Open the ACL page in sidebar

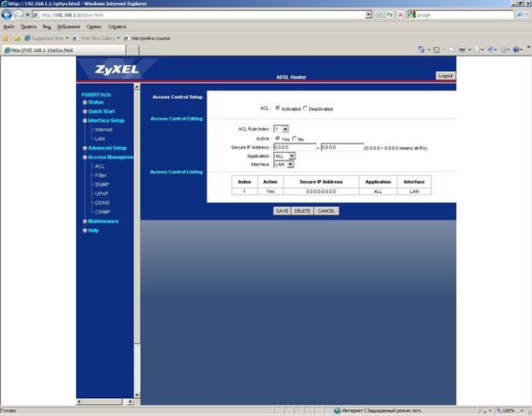(100, 167)
